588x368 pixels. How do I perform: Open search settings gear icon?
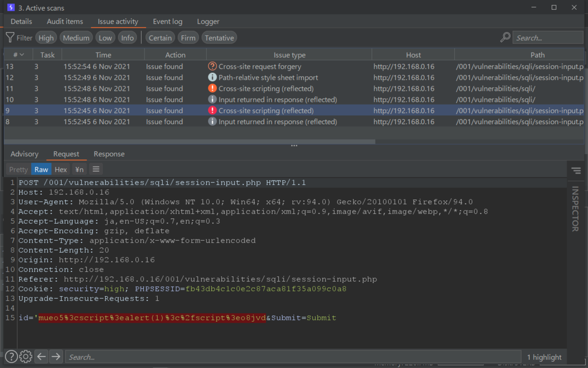26,357
